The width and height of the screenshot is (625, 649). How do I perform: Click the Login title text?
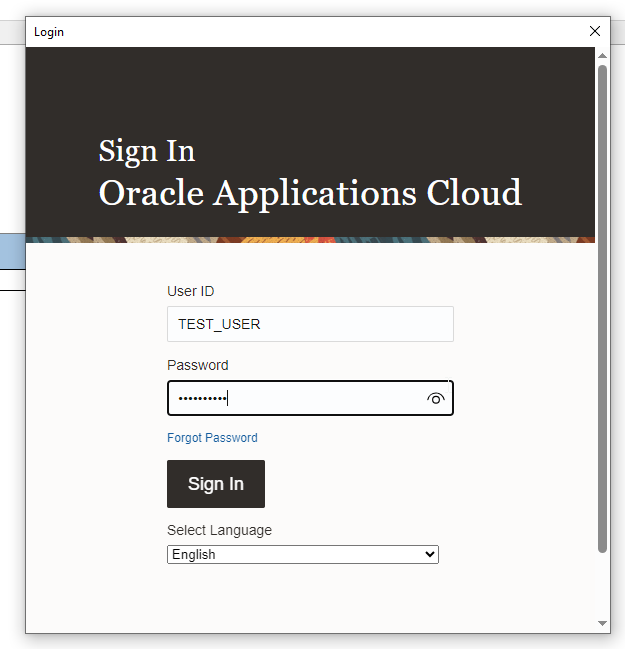click(49, 32)
